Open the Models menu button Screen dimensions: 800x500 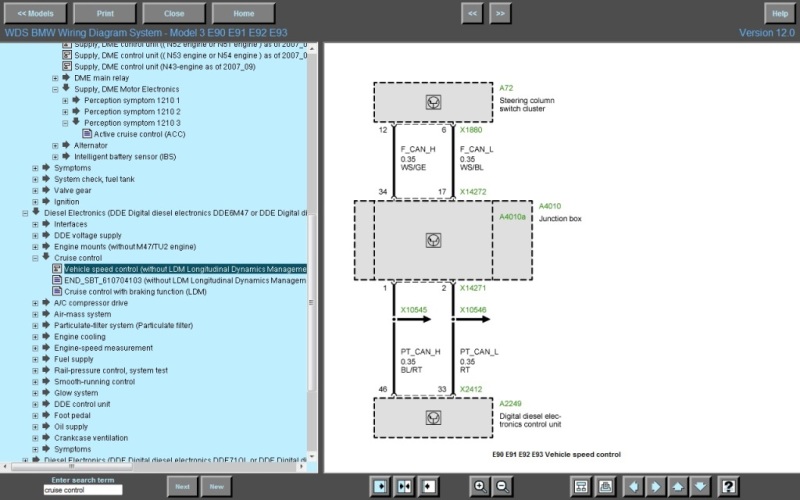(x=36, y=13)
